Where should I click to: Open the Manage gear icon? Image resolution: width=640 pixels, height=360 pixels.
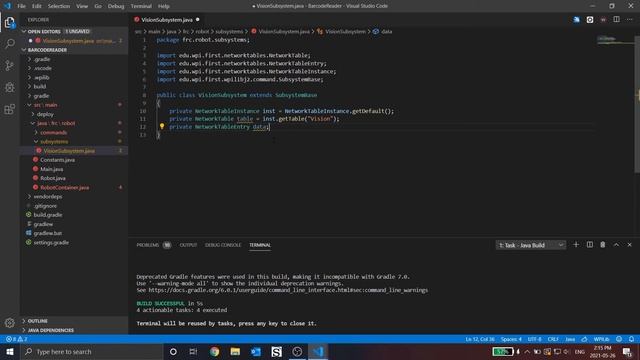click(x=9, y=323)
